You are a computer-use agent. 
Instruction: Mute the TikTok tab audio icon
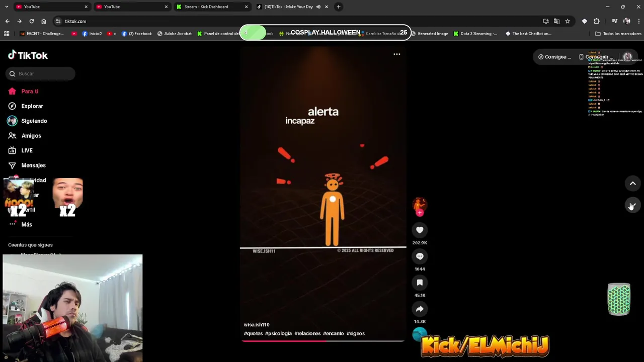(x=318, y=7)
